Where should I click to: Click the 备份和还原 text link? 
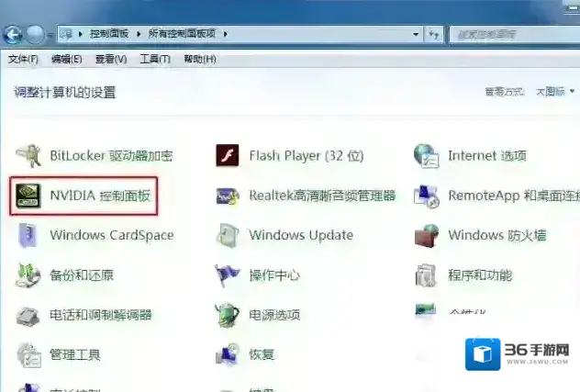pyautogui.click(x=82, y=275)
